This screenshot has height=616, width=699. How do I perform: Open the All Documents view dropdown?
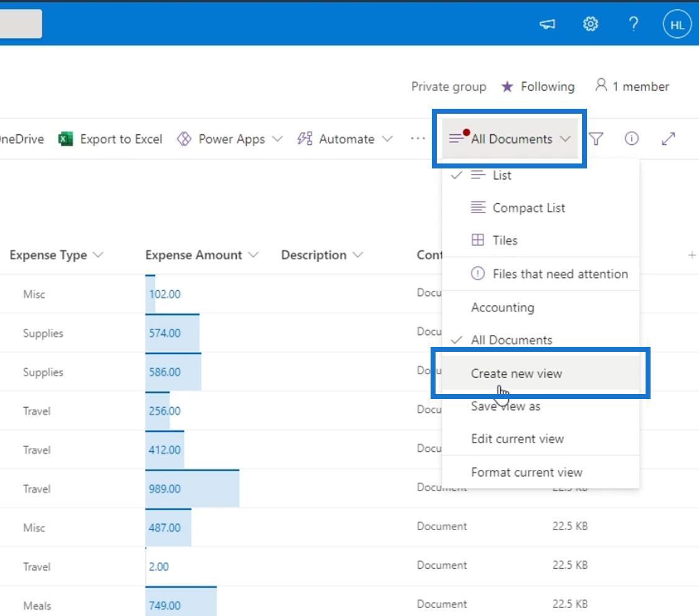[509, 139]
